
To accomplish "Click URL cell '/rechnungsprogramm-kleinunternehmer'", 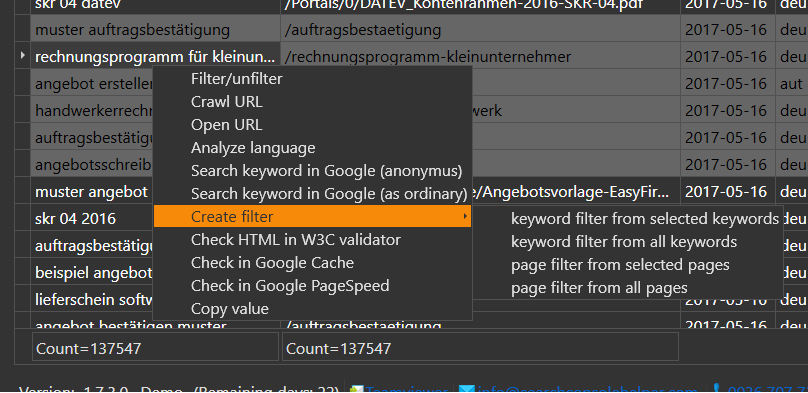I will pyautogui.click(x=481, y=56).
